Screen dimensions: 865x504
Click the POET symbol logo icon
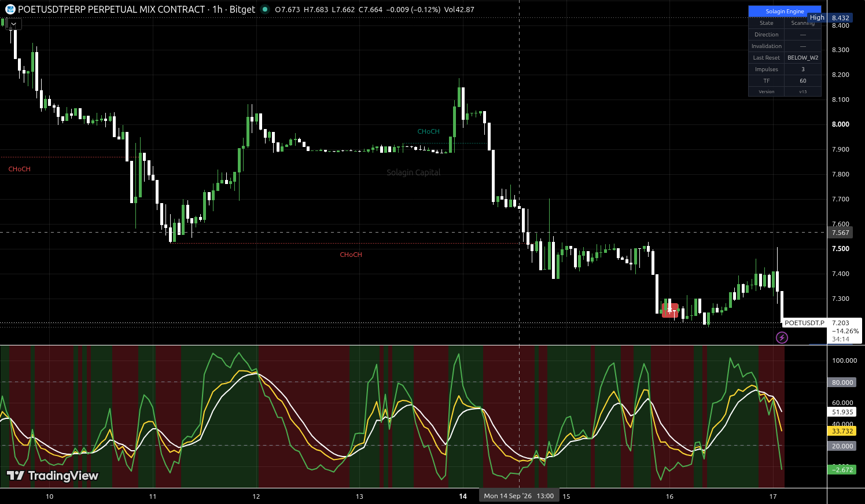[x=10, y=9]
